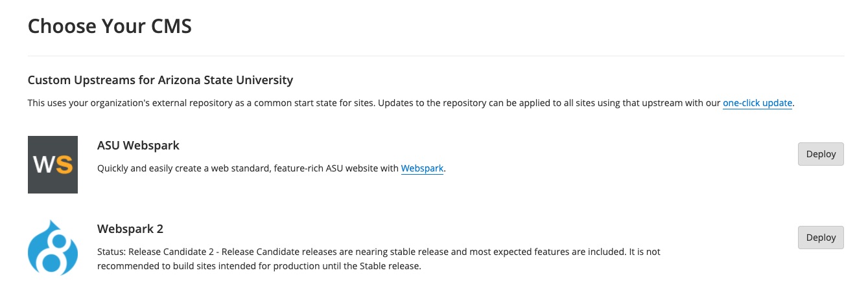The image size is (868, 299).
Task: Click the Custom Upstreams heading
Action: 160,80
